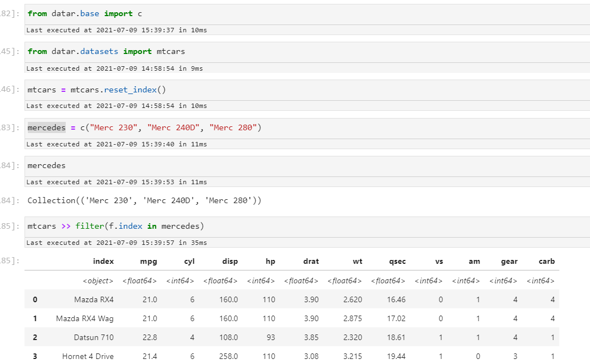Click row index 0 label

[35, 299]
